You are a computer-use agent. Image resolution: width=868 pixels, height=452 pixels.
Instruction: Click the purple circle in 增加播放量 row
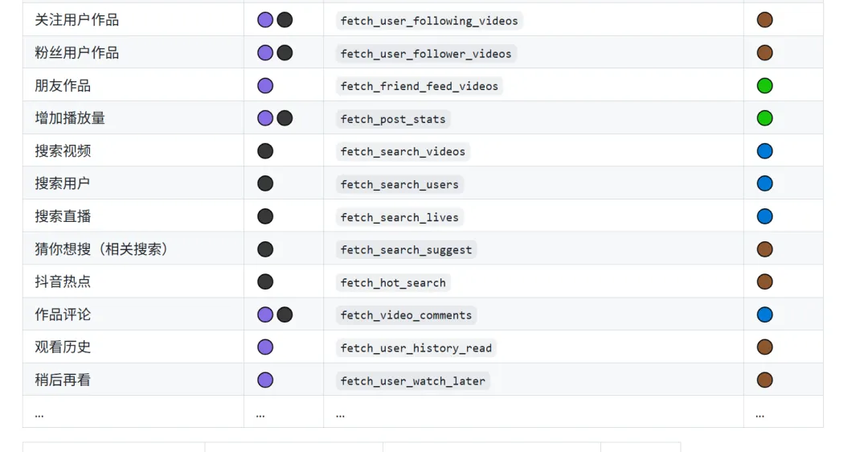[x=265, y=118]
